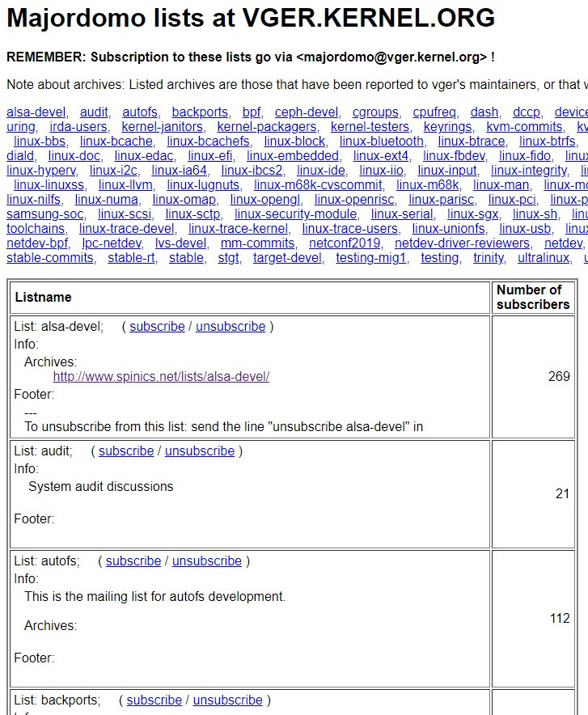The width and height of the screenshot is (588, 715).
Task: Subscribe to the audit list
Action: click(126, 451)
